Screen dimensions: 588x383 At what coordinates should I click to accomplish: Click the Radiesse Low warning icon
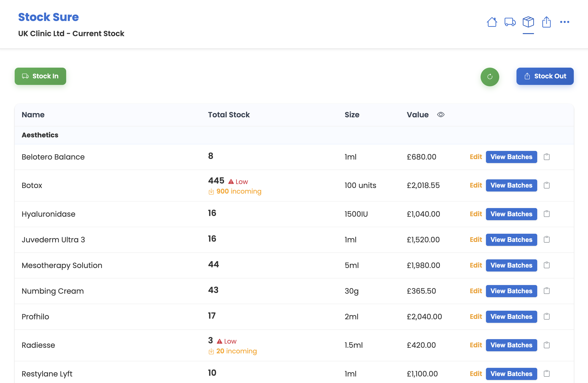(x=219, y=341)
